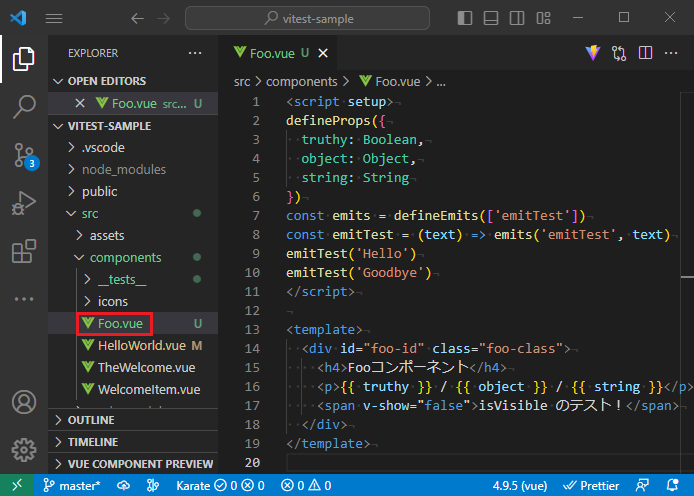Expand the assets folder
This screenshot has height=496, width=694.
133,235
